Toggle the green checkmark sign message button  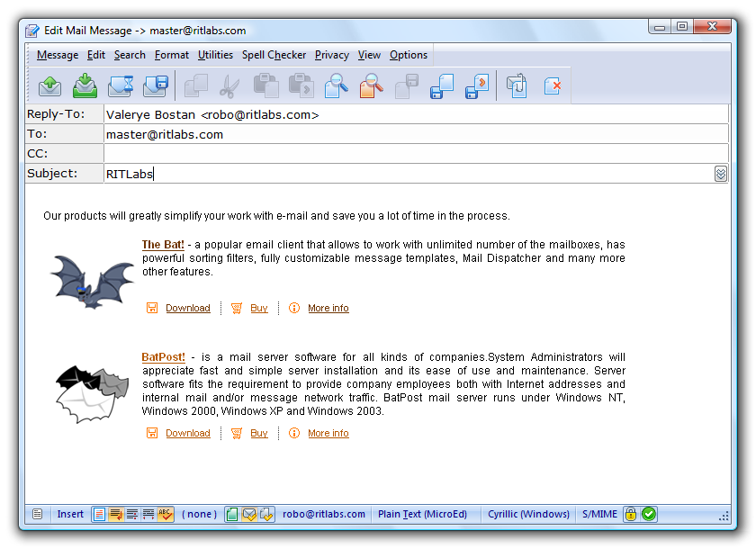(x=649, y=514)
